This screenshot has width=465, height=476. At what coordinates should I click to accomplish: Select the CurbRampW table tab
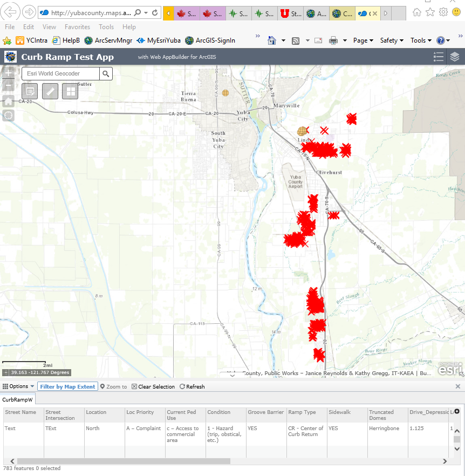click(17, 399)
